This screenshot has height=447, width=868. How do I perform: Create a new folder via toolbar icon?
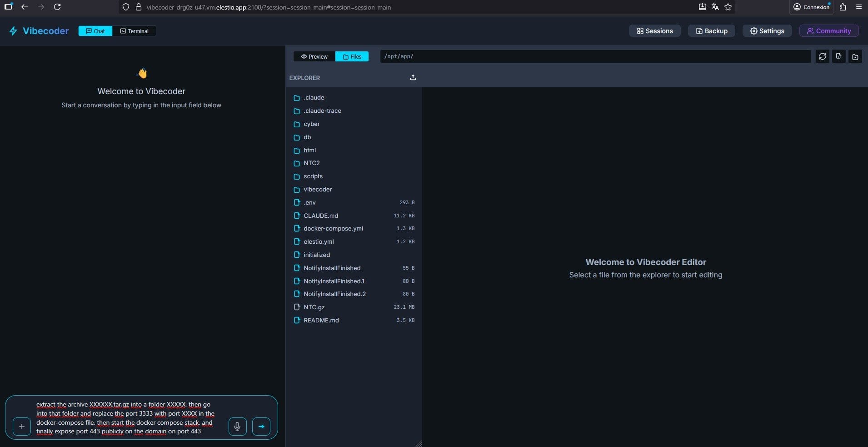(x=855, y=56)
